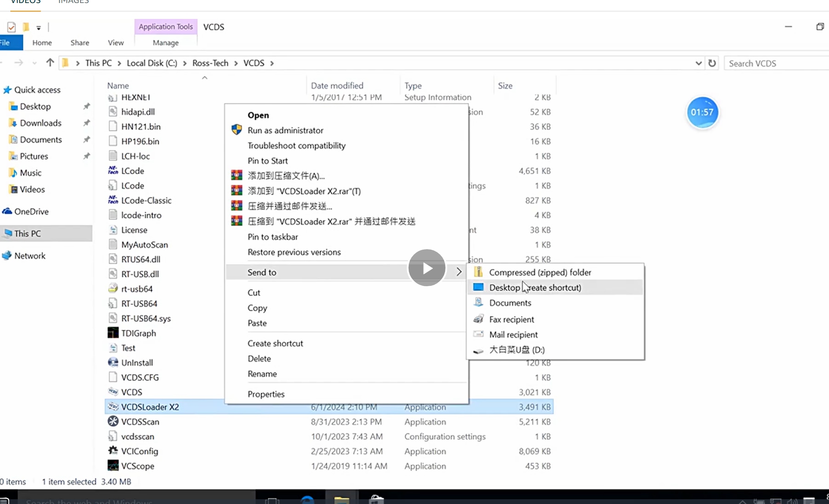Viewport: 829px width, 504px height.
Task: Click the VCDS application icon
Action: click(x=113, y=392)
